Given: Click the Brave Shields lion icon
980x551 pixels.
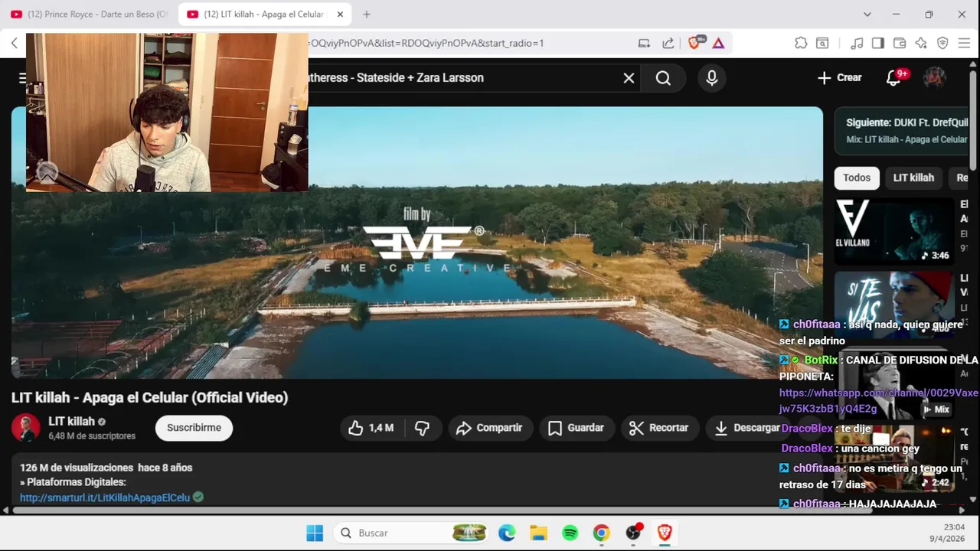Looking at the screenshot, I should pos(695,43).
